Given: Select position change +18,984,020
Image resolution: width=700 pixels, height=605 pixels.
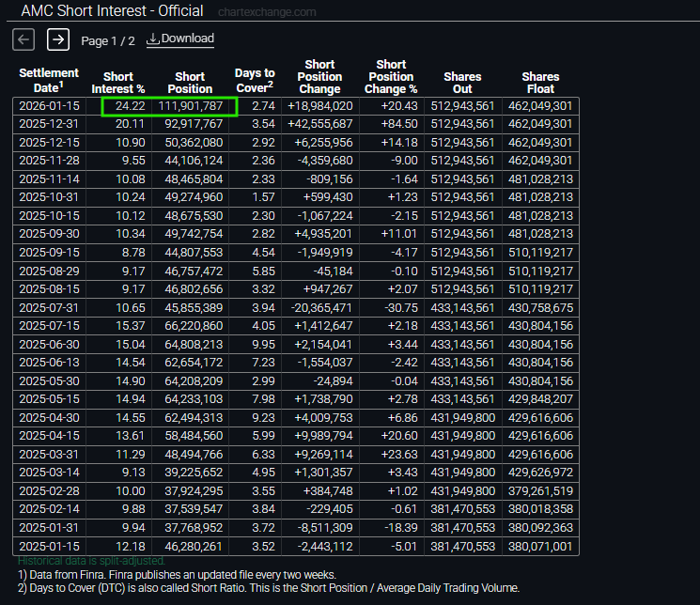Looking at the screenshot, I should (320, 106).
